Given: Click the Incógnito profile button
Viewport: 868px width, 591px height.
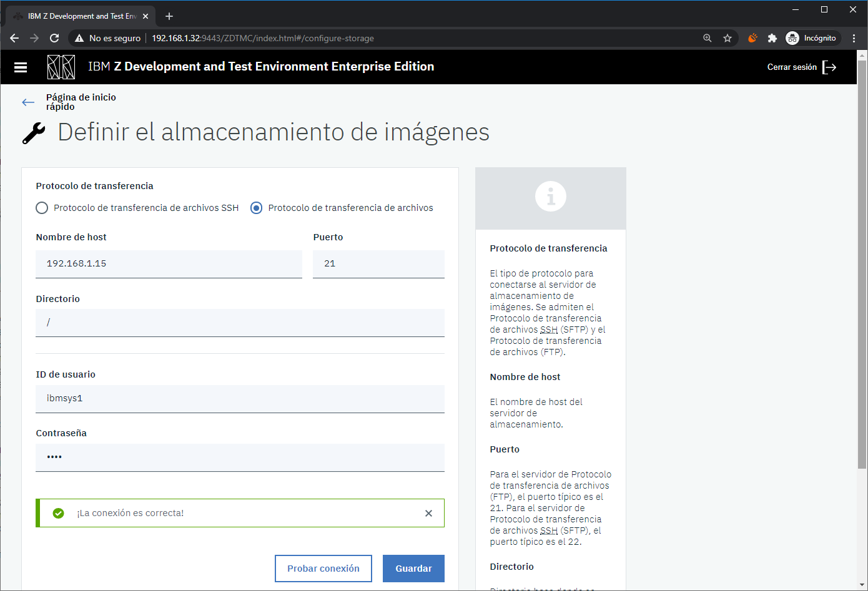Looking at the screenshot, I should click(x=812, y=38).
